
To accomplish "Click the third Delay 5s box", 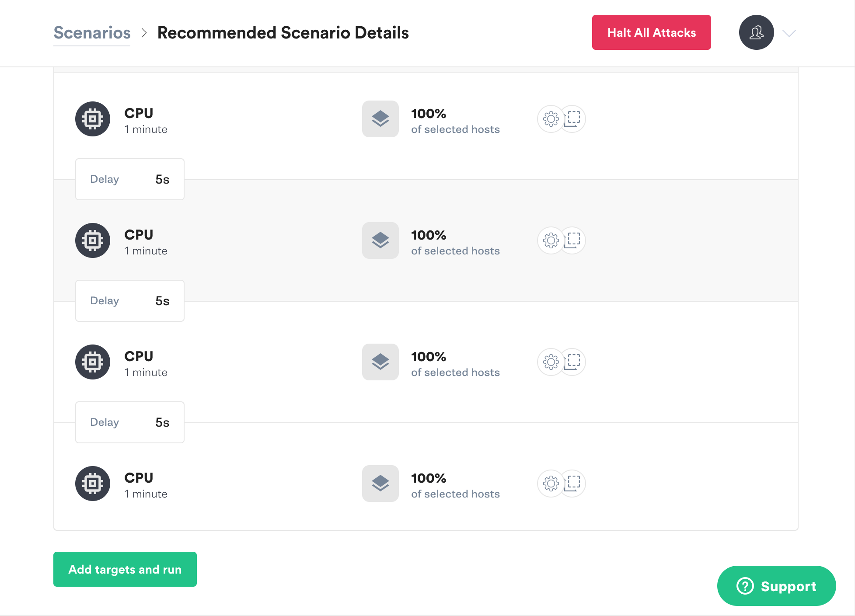I will [130, 422].
